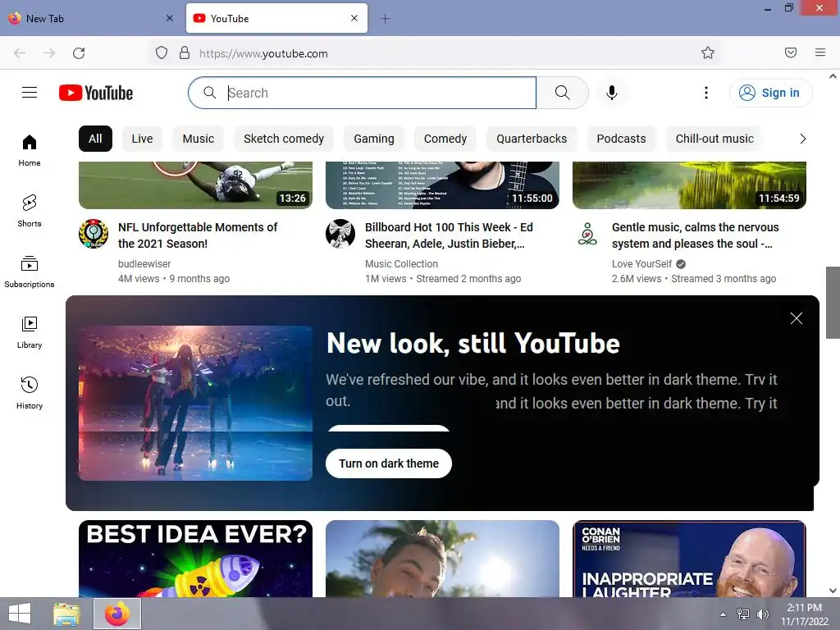Open NFL Unforgettable Moments video title
Screen dimensions: 840x630
[x=198, y=235]
